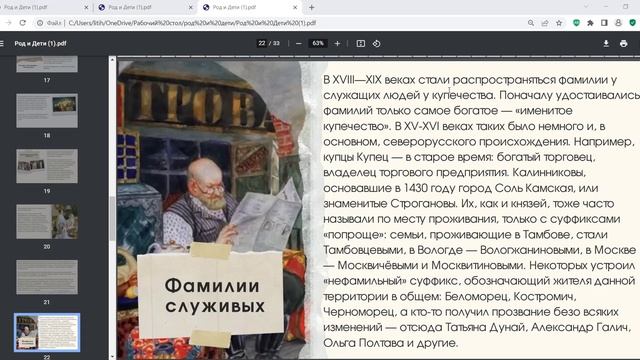The image size is (640, 360).
Task: Open the page 17 thumbnail
Action: (x=47, y=64)
